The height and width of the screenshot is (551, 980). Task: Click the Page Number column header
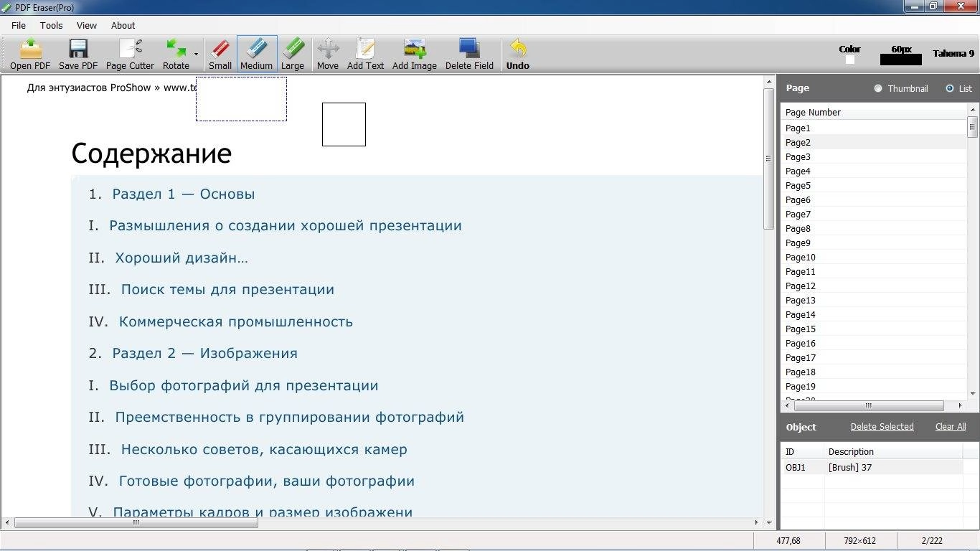(x=874, y=112)
